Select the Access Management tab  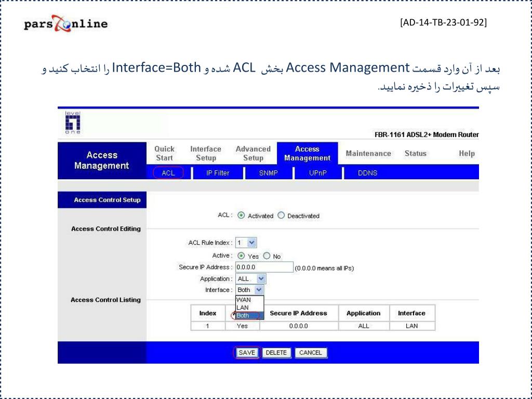click(x=308, y=153)
